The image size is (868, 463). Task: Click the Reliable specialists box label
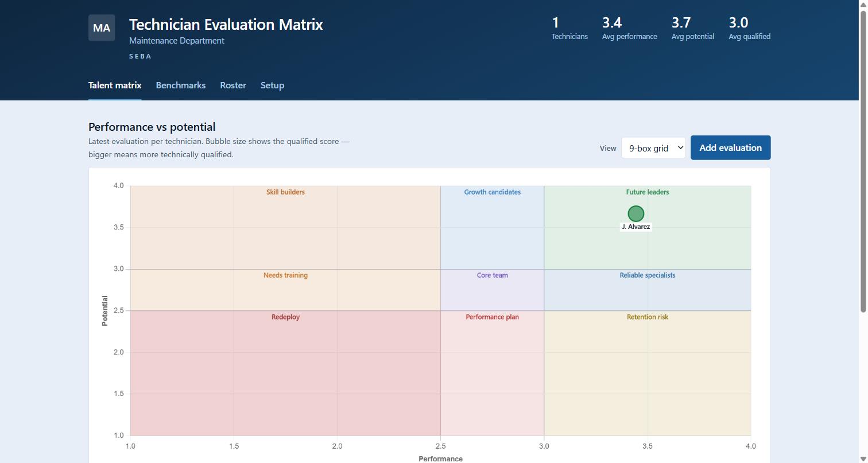click(x=648, y=275)
